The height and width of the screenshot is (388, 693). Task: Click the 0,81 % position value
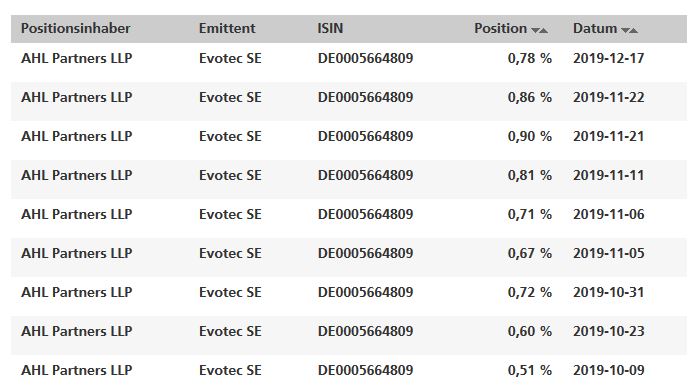(x=529, y=175)
